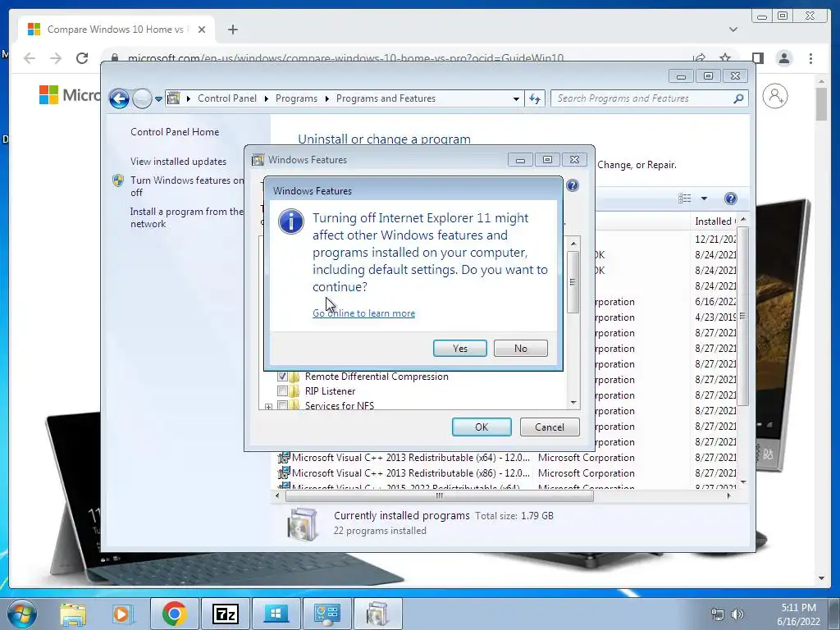Open the view options dropdown arrow

(x=704, y=199)
